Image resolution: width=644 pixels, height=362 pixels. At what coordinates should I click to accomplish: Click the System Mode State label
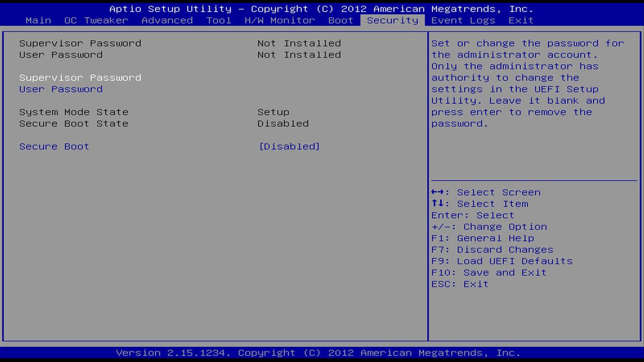point(74,113)
